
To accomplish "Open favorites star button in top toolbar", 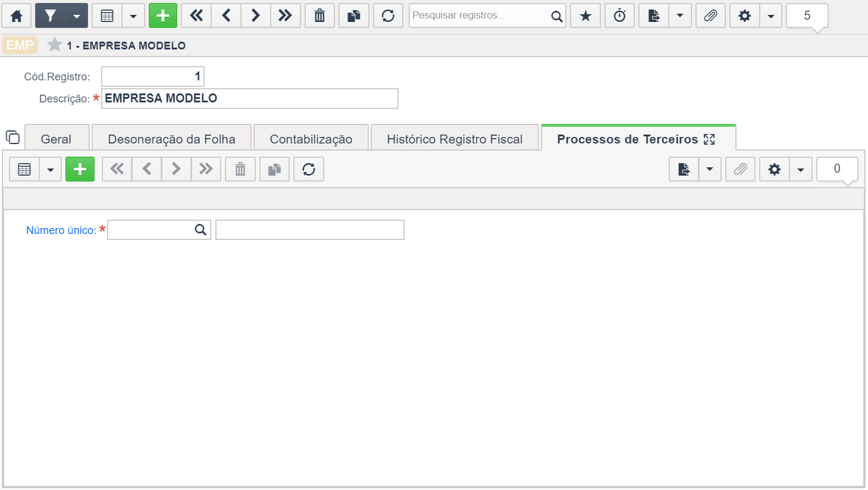I will 585,16.
